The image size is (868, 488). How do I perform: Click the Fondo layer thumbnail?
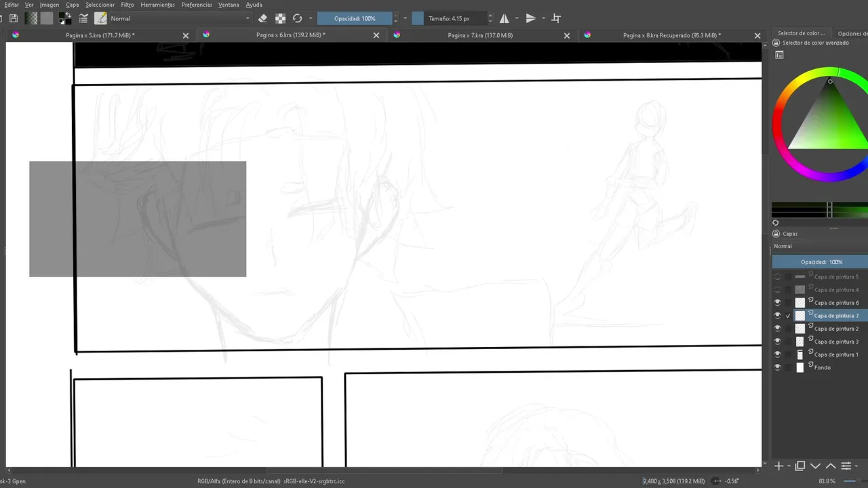[x=800, y=367]
